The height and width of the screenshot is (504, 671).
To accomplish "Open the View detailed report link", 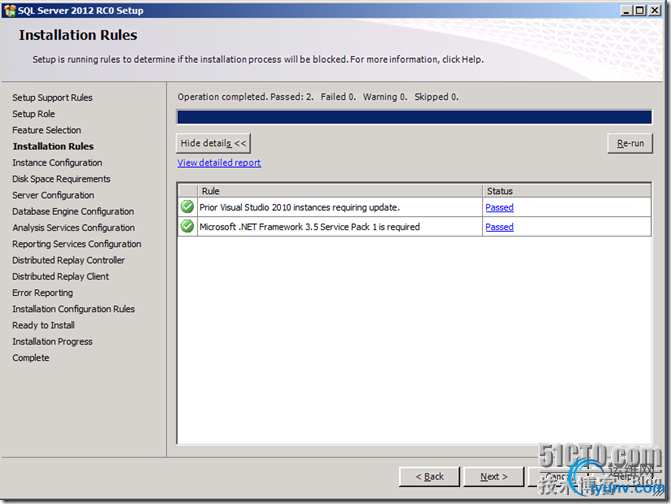I will [x=219, y=163].
